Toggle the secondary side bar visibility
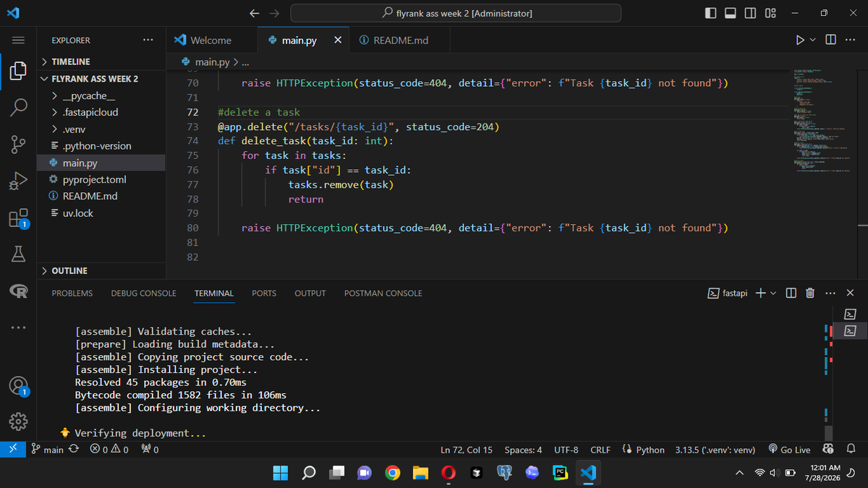This screenshot has height=488, width=868. 750,13
